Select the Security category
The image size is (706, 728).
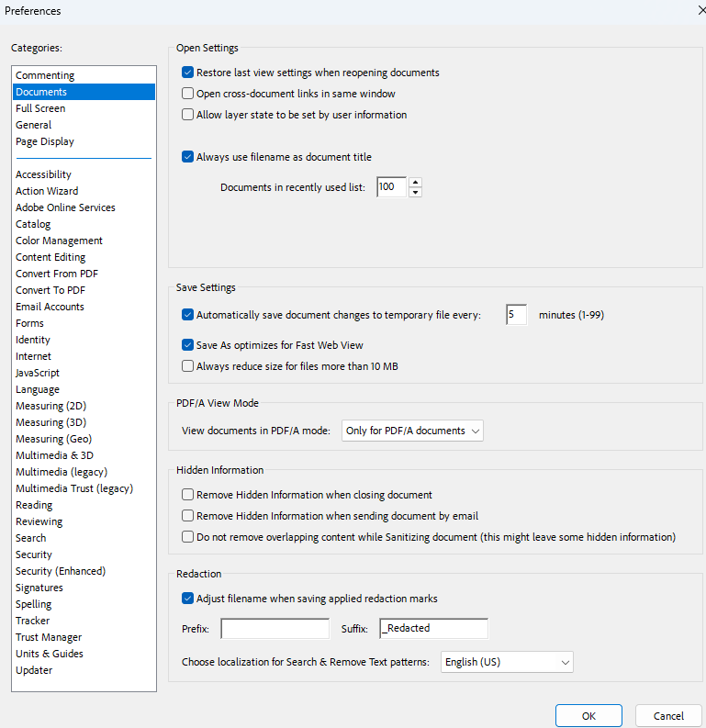pos(84,554)
